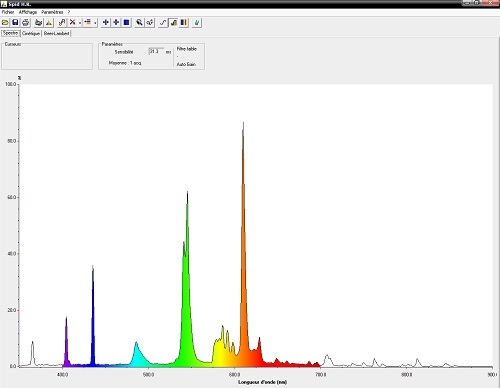Screen dimensions: 500x388
Task: Open the dropdown arrow beside the striped list icon
Action: click(x=95, y=23)
